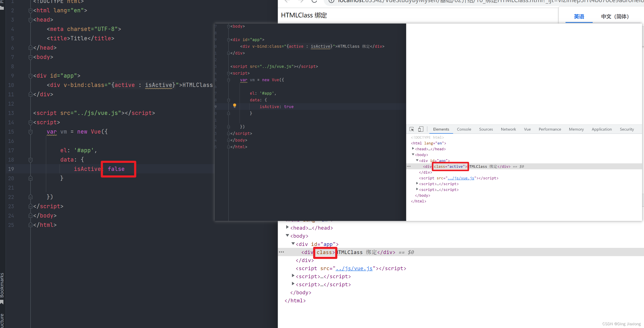Click fold marker at closing body line 24
The height and width of the screenshot is (328, 644).
31,216
